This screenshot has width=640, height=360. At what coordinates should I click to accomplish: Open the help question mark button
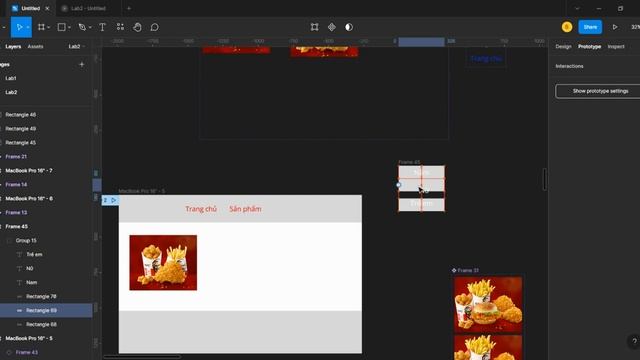634,341
